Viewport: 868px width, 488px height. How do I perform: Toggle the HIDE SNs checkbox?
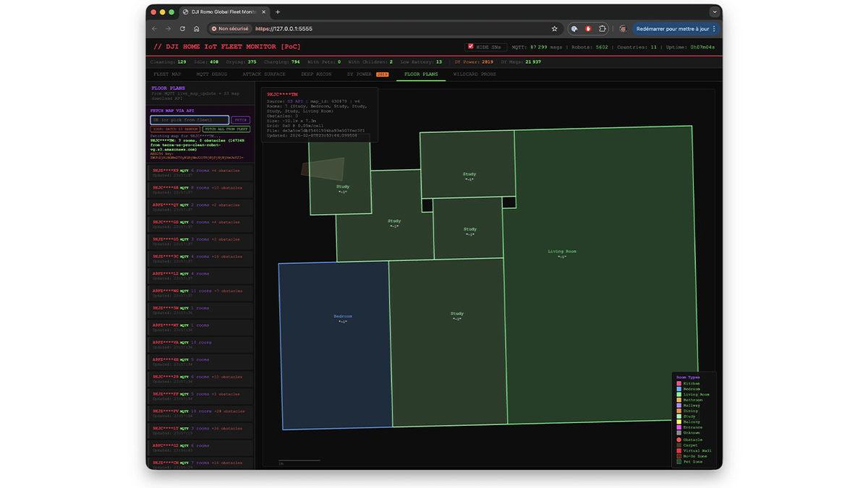471,46
